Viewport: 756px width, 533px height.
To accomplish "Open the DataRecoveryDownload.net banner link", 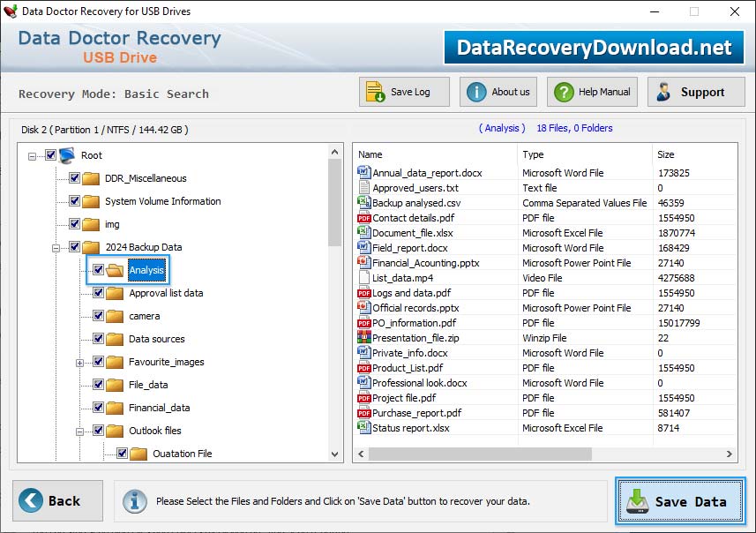I will (594, 48).
